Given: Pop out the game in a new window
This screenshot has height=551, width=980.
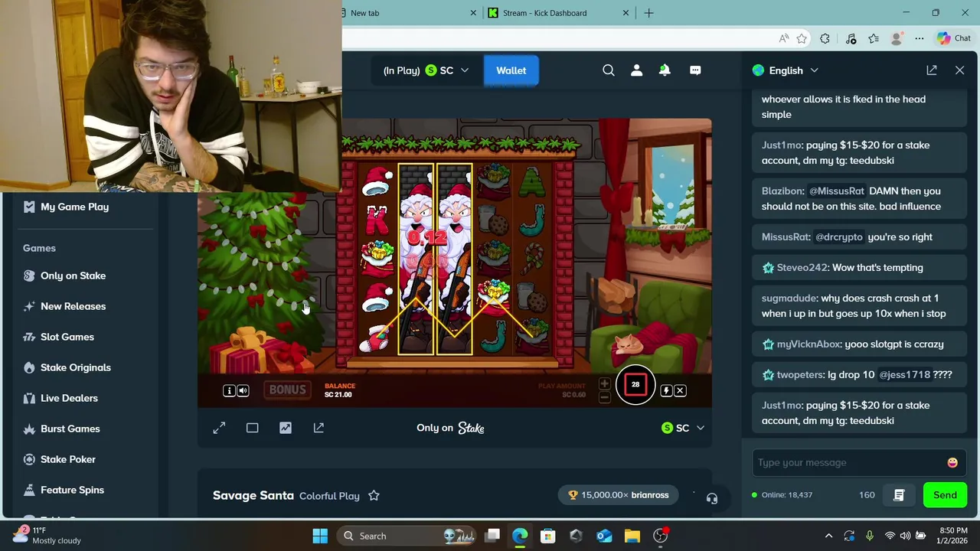Looking at the screenshot, I should (x=318, y=428).
